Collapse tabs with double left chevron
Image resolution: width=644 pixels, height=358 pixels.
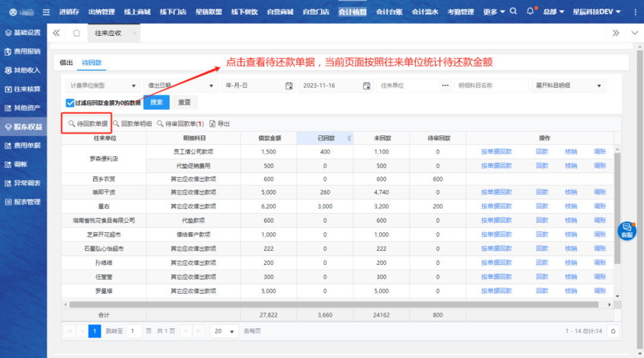coord(57,33)
